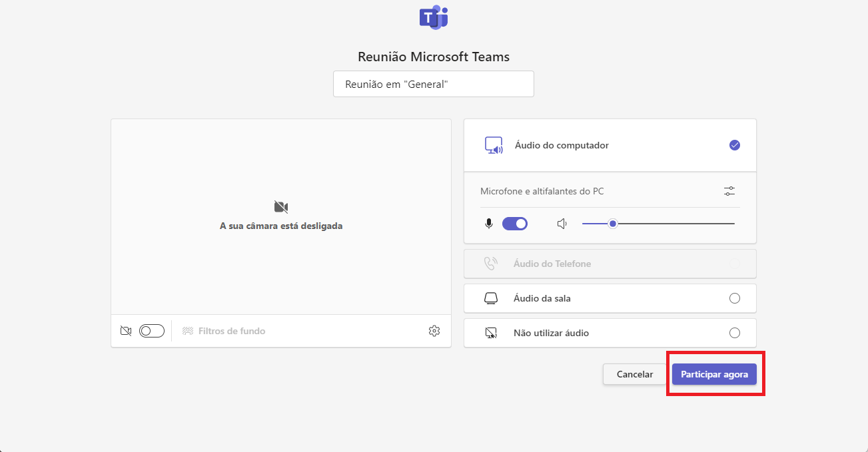
Task: Click the Áudio do computador label
Action: (562, 145)
